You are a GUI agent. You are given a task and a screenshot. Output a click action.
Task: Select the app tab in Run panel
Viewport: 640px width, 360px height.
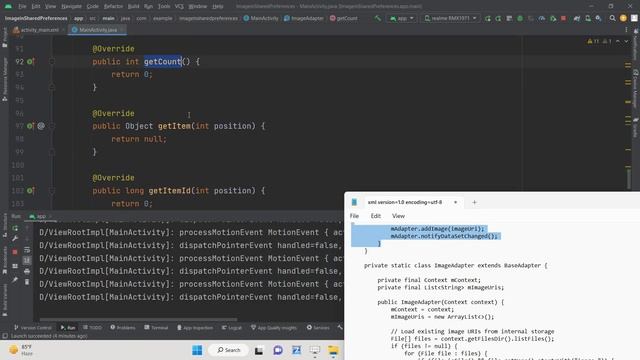[x=39, y=216]
